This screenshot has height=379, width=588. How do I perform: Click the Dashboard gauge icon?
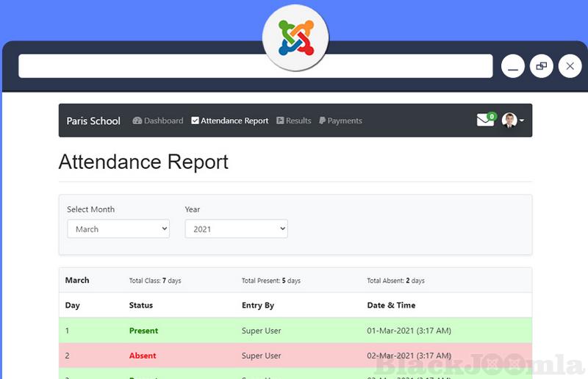pyautogui.click(x=137, y=120)
